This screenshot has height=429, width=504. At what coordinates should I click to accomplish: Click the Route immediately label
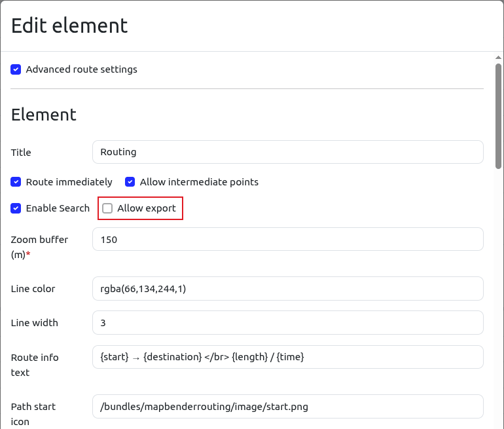[69, 182]
